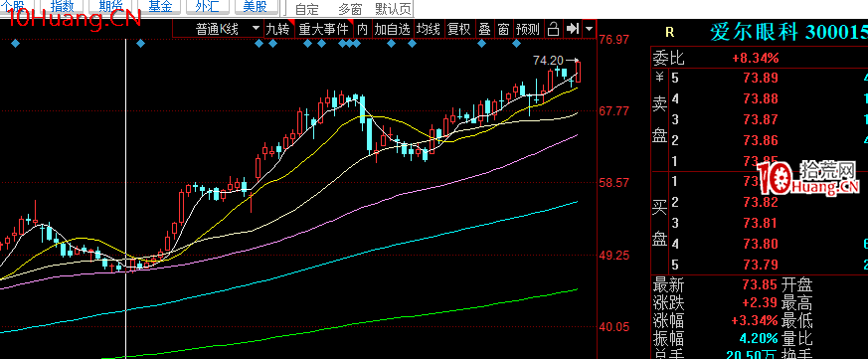This screenshot has width=868, height=359.
Task: Toggle the lock icon in chart toolbar
Action: click(x=553, y=30)
